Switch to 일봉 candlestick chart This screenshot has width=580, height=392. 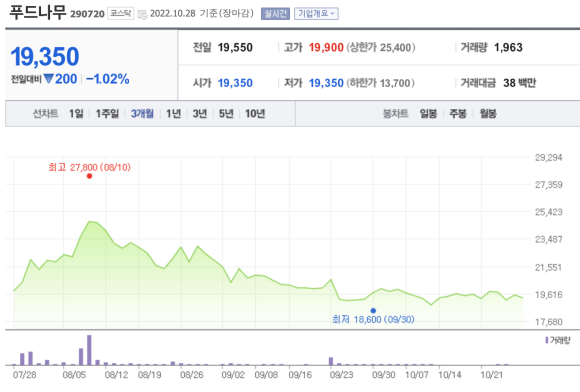[428, 114]
